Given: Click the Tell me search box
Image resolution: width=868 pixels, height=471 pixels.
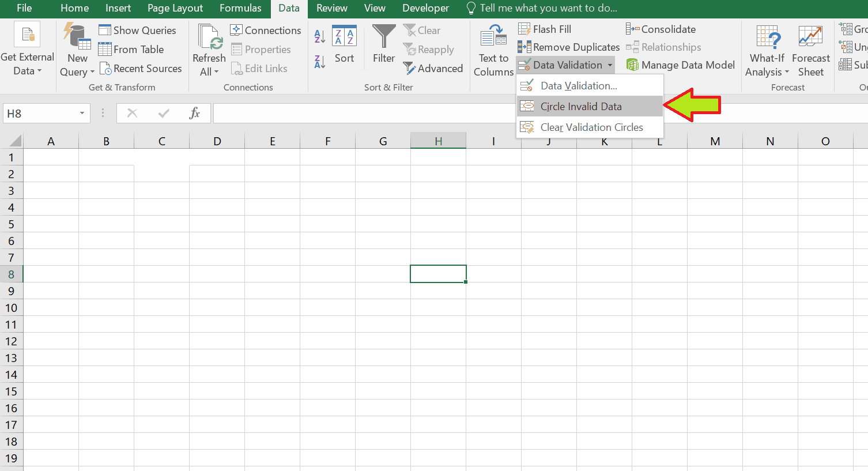Looking at the screenshot, I should pyautogui.click(x=548, y=8).
